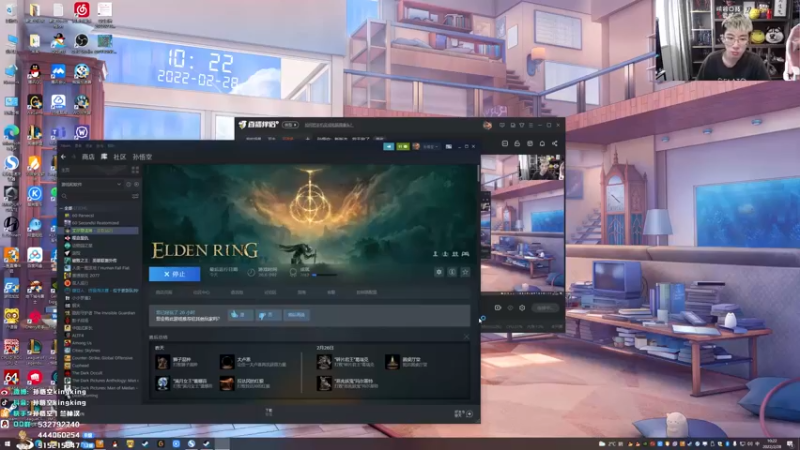Click the share icon in streaming companion window
The width and height of the screenshot is (800, 450).
coord(555,143)
